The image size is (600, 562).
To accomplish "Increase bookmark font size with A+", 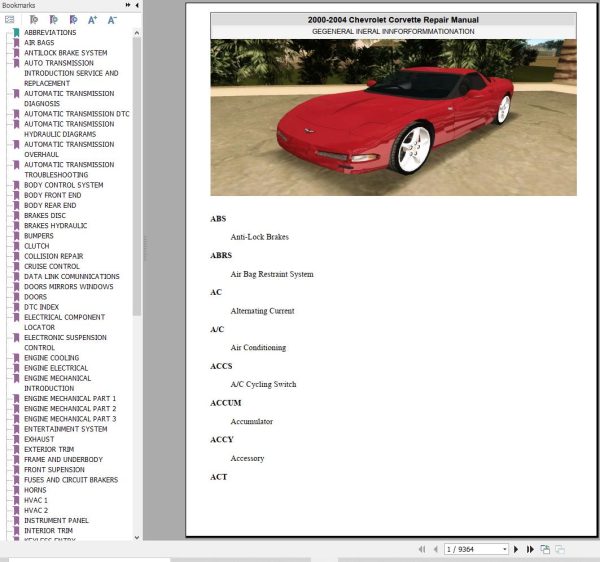I will [93, 20].
